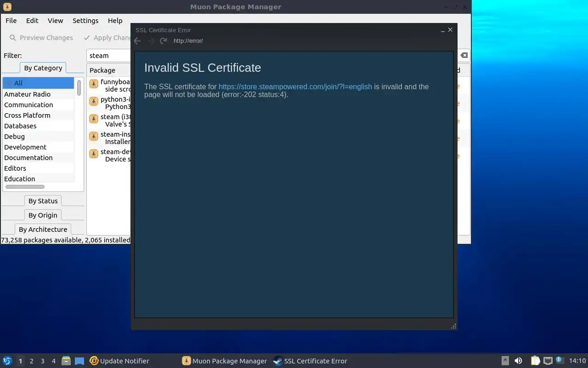Viewport: 588px width, 368px height.
Task: Switch to the By Architecture tab
Action: pos(43,230)
